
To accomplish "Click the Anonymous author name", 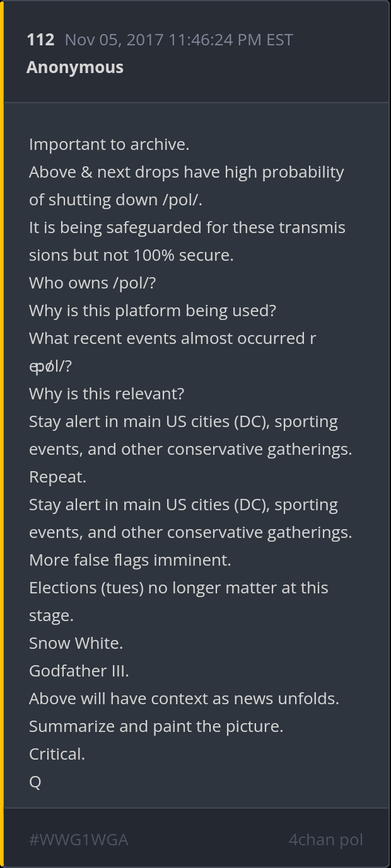I will coord(75,67).
